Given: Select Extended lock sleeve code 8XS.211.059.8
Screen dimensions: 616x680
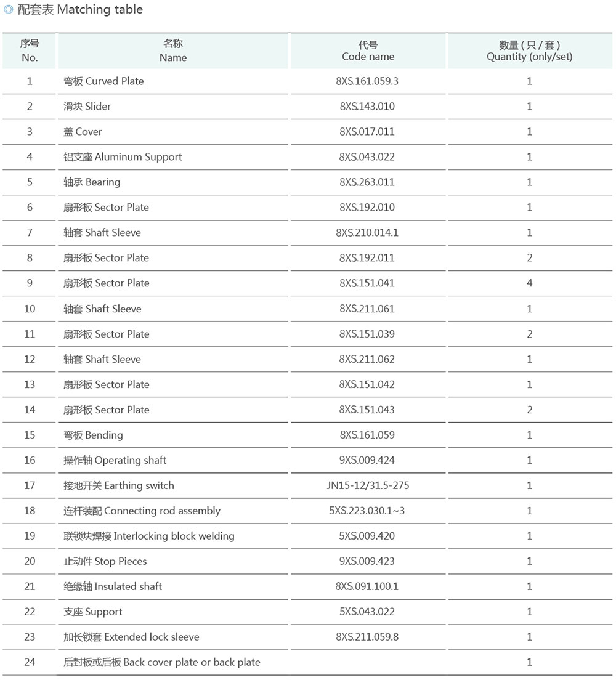Looking at the screenshot, I should pos(367,637).
